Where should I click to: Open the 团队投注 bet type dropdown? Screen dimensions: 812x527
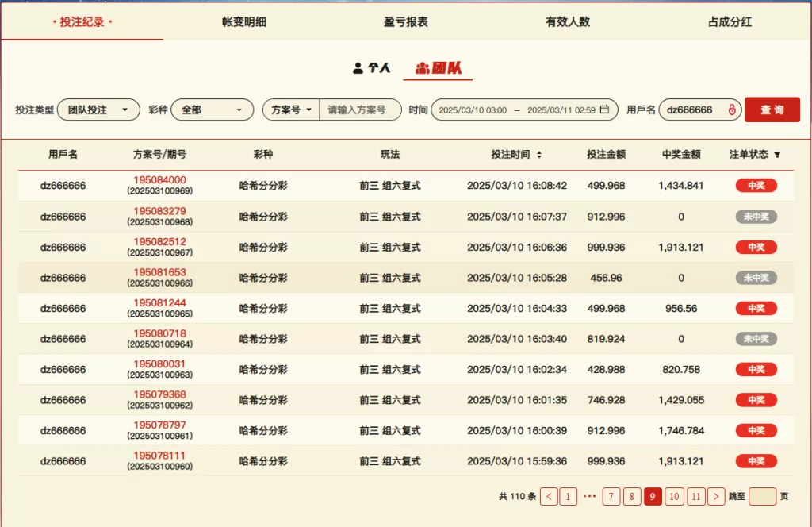pyautogui.click(x=98, y=110)
